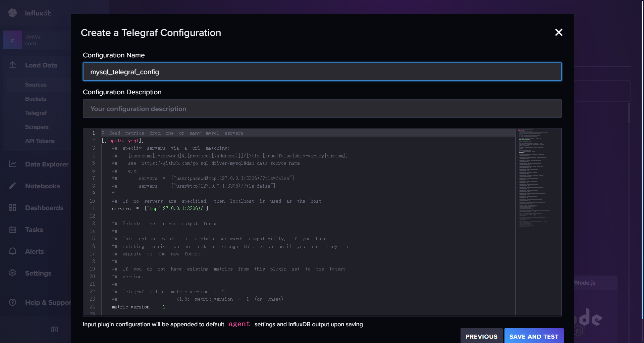Click the 'agent' highlighted code word
The width and height of the screenshot is (644, 343).
239,324
